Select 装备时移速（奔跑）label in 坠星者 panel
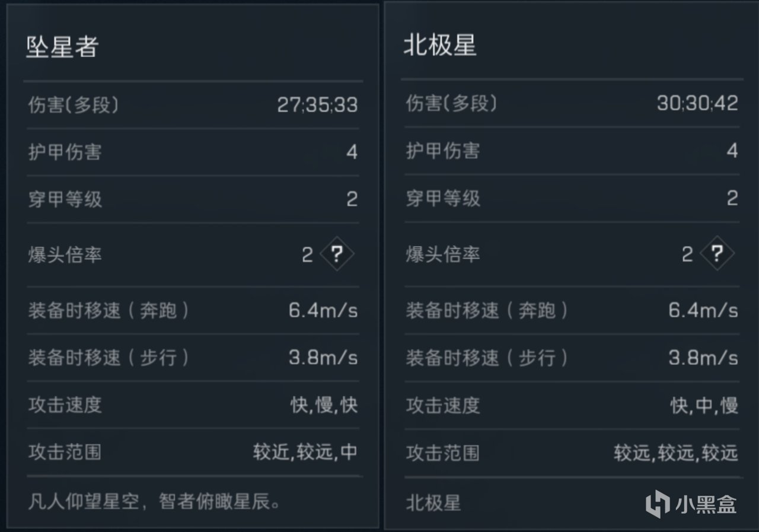 (x=108, y=310)
